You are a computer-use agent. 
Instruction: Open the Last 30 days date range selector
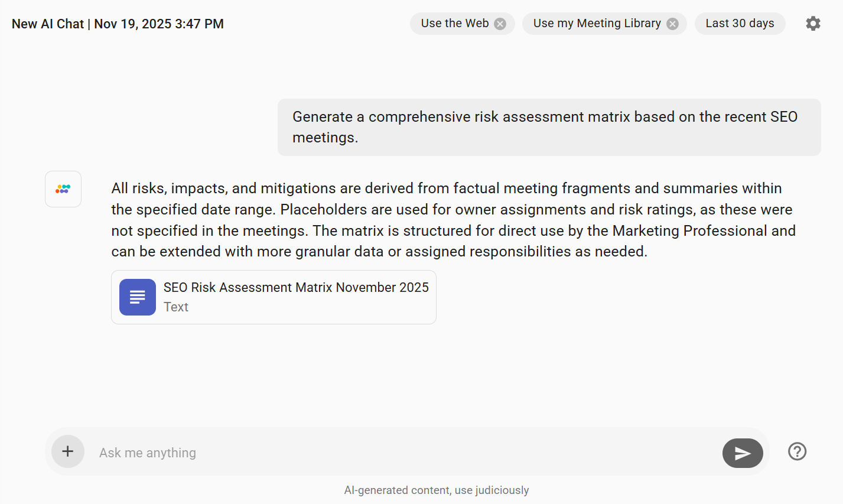click(740, 23)
